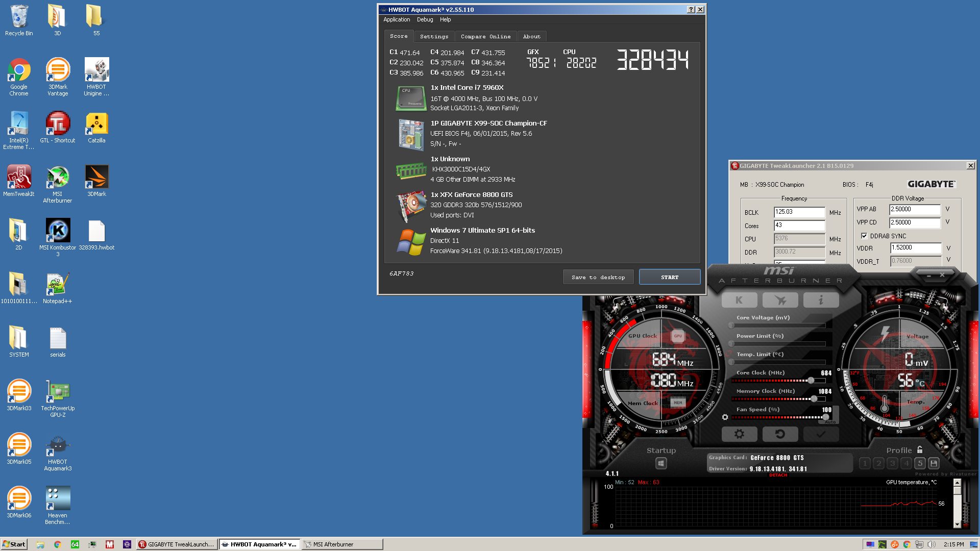Open Afterburner settings gear button
The width and height of the screenshot is (980, 551).
[739, 434]
